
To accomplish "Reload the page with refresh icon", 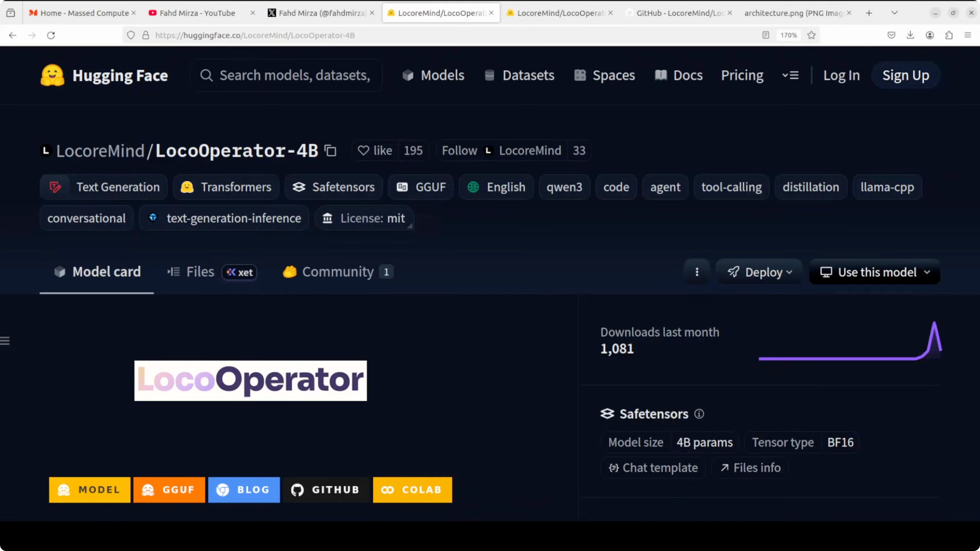I will (x=51, y=35).
